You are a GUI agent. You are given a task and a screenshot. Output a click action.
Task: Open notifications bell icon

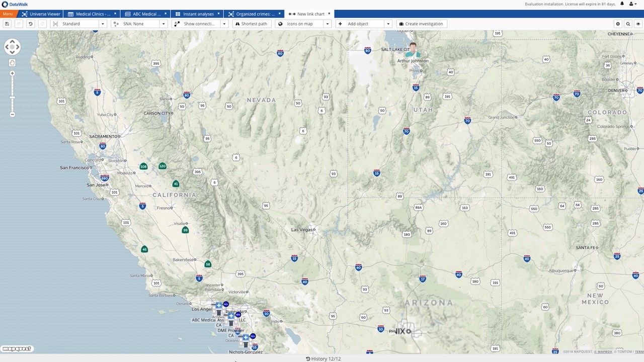coord(622,4)
